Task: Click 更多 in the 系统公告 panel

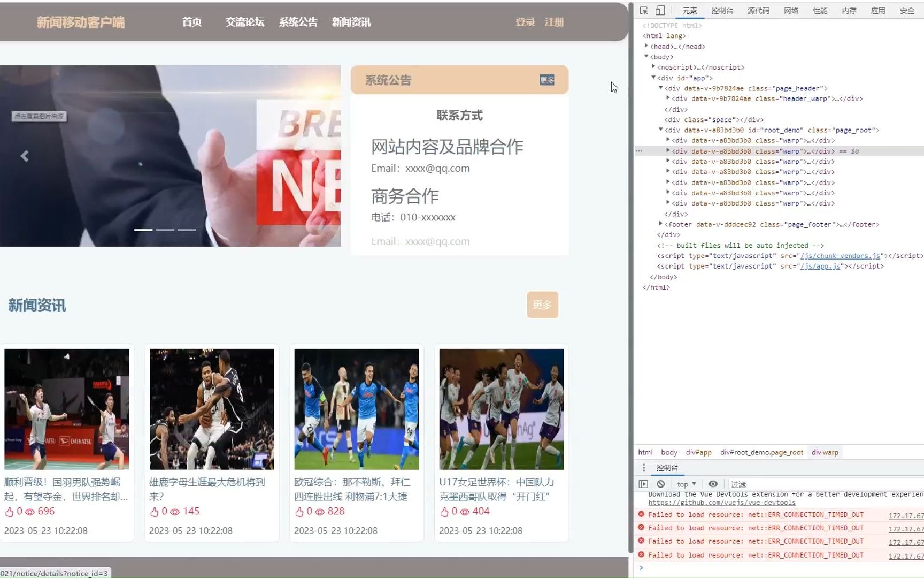Action: 547,80
